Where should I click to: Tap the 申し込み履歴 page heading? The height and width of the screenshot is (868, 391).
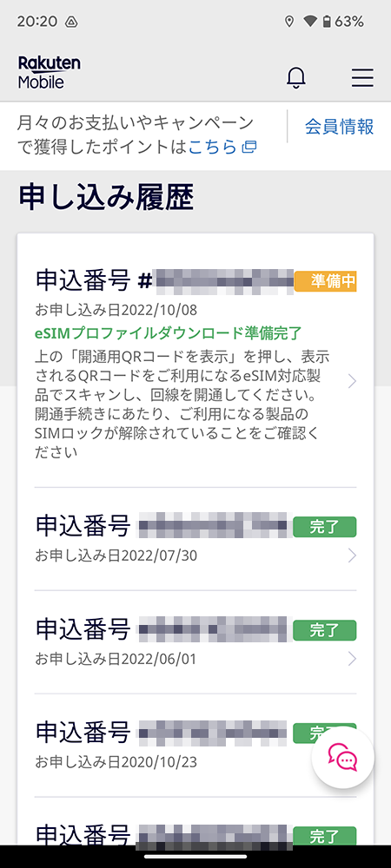click(x=106, y=198)
